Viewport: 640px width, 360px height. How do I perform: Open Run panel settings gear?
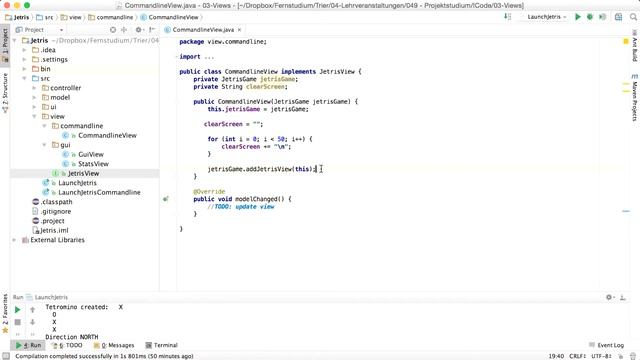[x=609, y=298]
